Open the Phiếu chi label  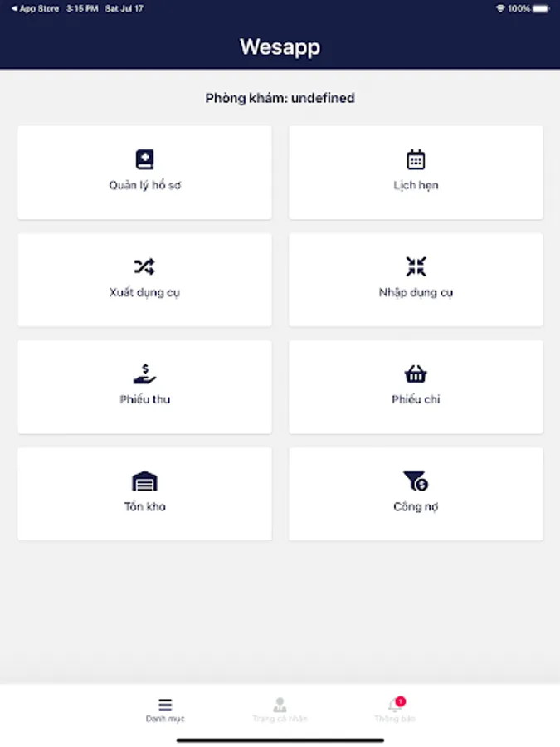416,399
